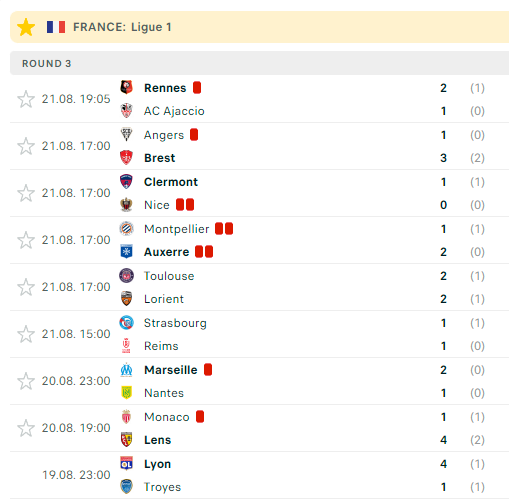
Task: Click the France flag icon
Action: 56,27
